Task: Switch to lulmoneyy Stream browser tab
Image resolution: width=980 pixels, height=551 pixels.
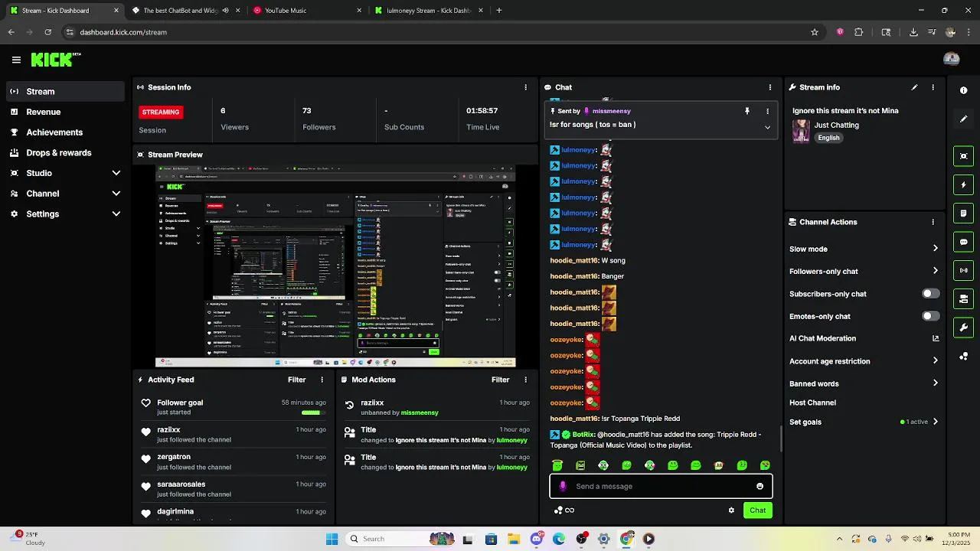Action: click(x=428, y=11)
